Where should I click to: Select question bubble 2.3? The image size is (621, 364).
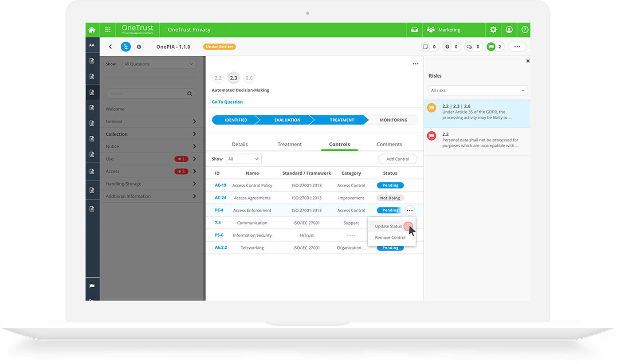pyautogui.click(x=233, y=78)
